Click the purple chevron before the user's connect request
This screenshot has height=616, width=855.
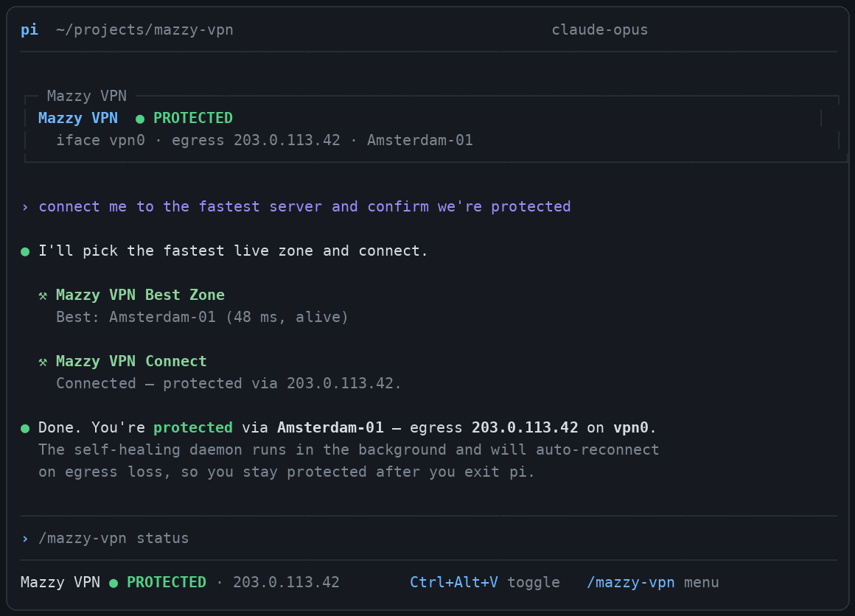click(x=25, y=207)
